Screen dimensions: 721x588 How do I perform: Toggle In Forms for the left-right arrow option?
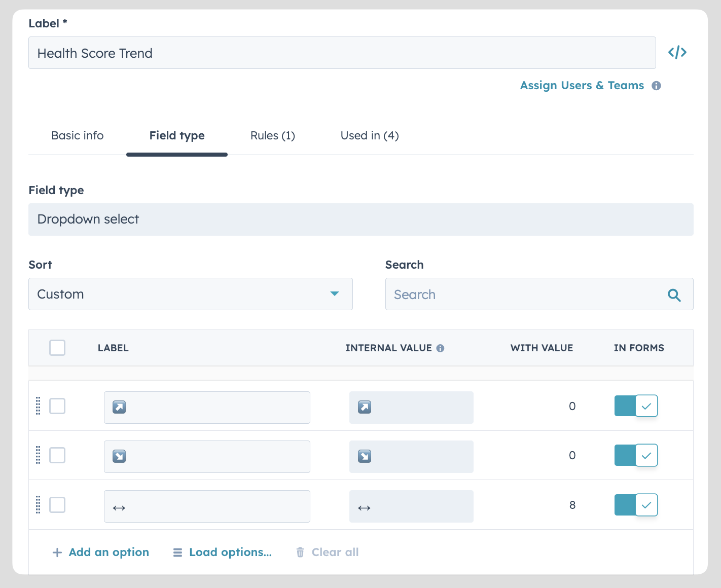636,505
